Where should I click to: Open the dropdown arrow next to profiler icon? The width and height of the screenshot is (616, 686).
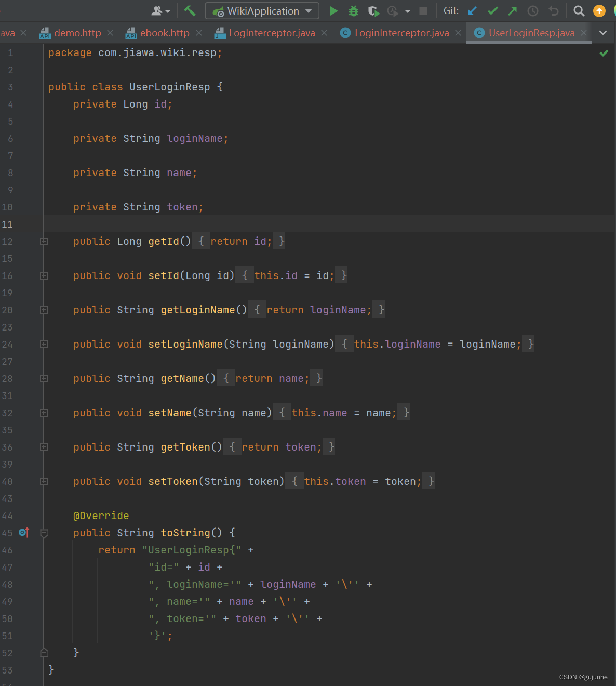point(408,11)
